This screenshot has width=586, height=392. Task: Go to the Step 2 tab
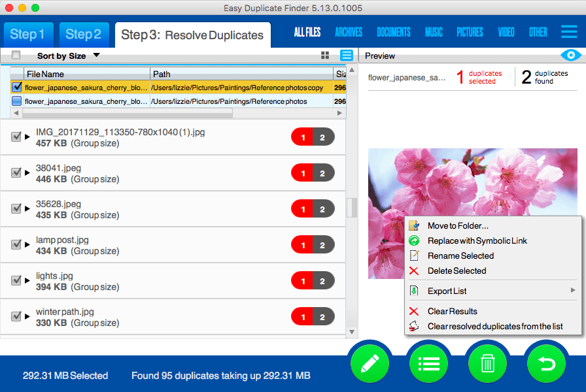click(84, 35)
